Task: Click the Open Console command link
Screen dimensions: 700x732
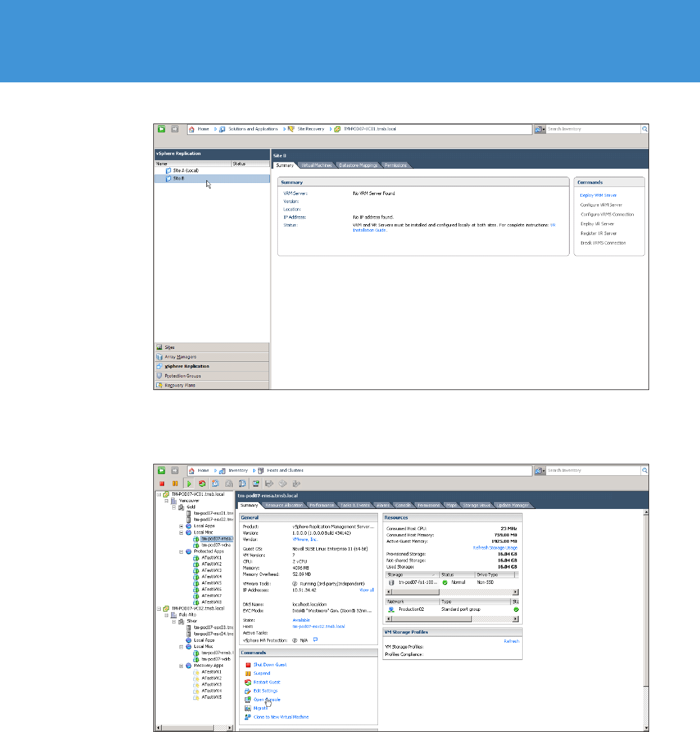Action: pos(267,700)
